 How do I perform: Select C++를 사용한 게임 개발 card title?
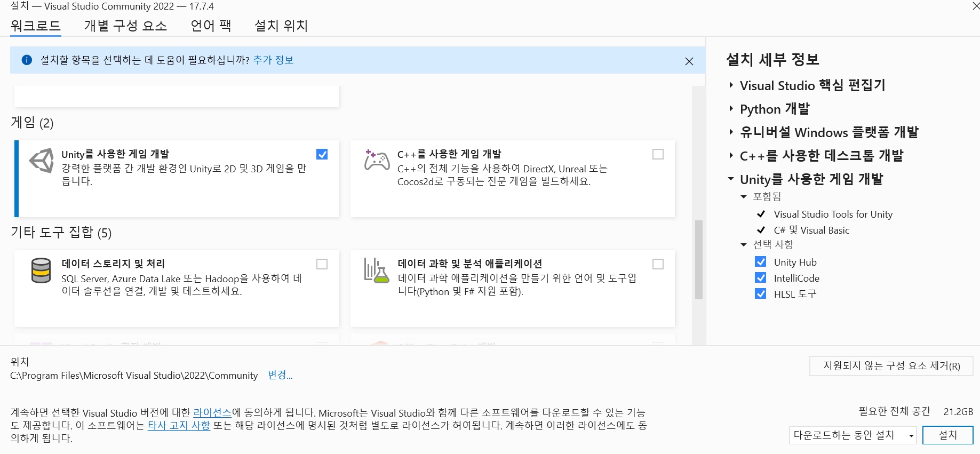click(x=449, y=154)
